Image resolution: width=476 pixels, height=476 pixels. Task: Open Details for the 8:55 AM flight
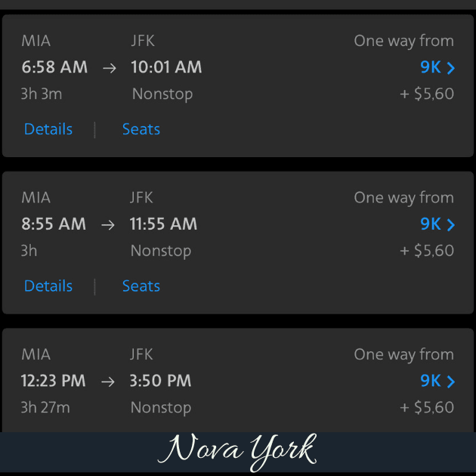[x=48, y=286]
